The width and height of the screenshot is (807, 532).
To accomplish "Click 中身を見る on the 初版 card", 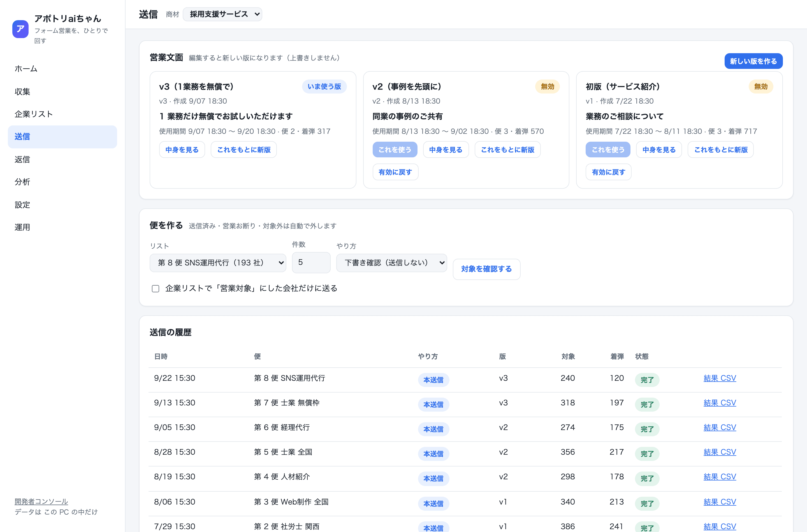I will click(x=659, y=150).
